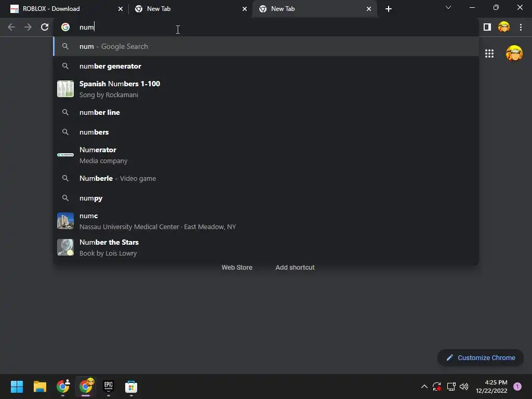Close the rightmost New Tab
The width and height of the screenshot is (532, 399).
tap(369, 9)
